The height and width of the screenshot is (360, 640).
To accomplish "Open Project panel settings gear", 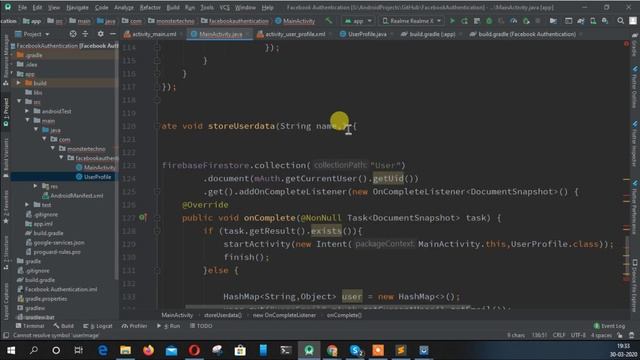I will pos(100,34).
